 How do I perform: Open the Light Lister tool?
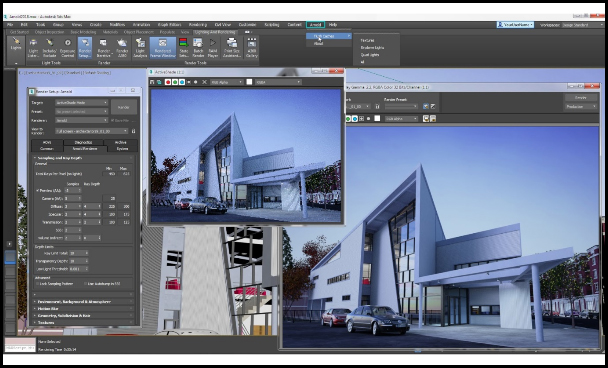(33, 48)
